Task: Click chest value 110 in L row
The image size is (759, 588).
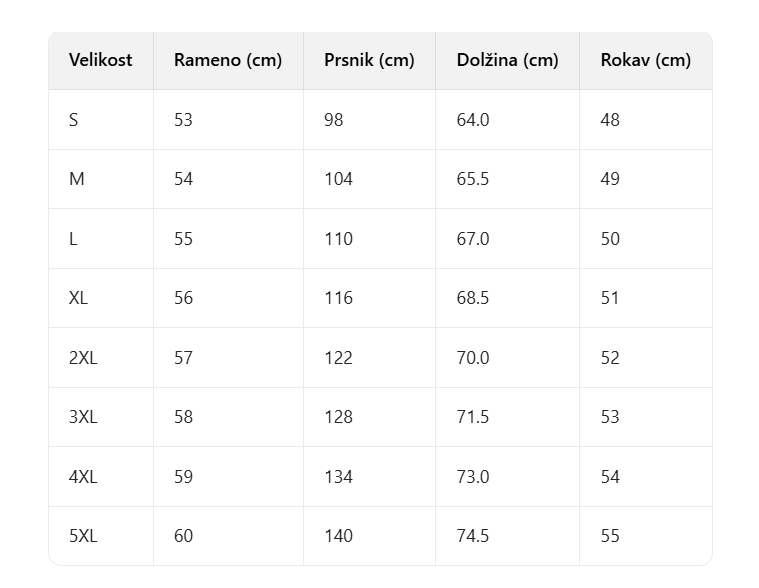Action: [338, 239]
